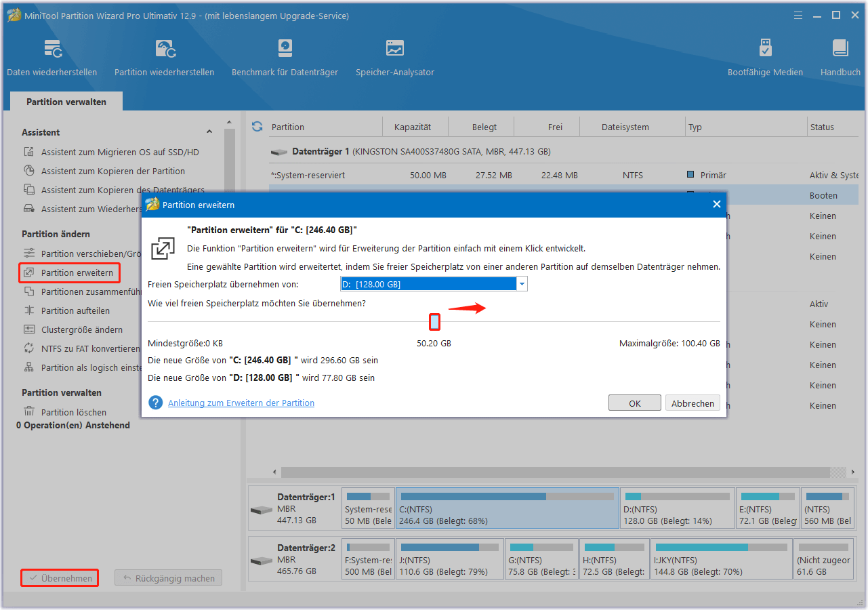Screen dimensions: 868x610
Task: Click the free space slider handle
Action: (x=435, y=322)
